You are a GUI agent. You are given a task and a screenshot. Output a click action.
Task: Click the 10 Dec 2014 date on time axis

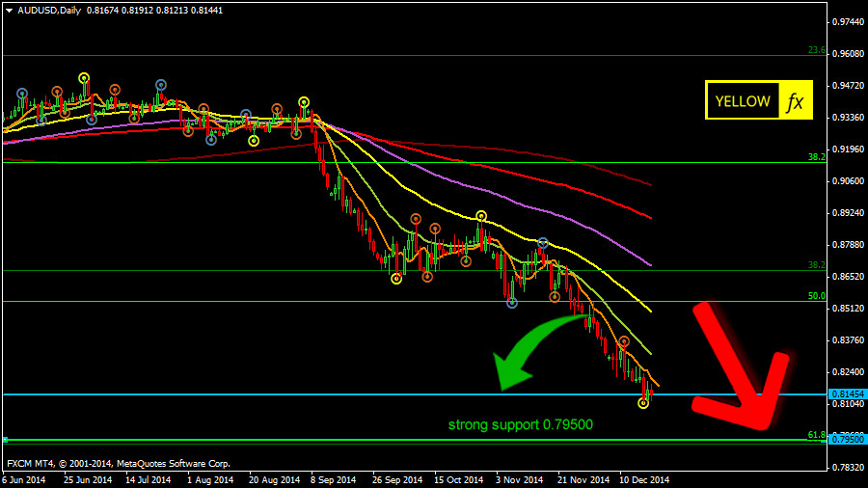pyautogui.click(x=644, y=479)
